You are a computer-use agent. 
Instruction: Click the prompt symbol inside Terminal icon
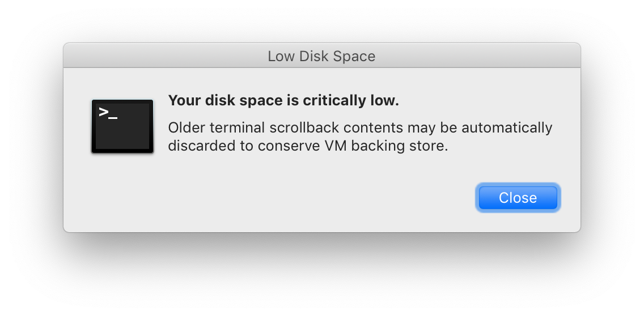click(108, 113)
